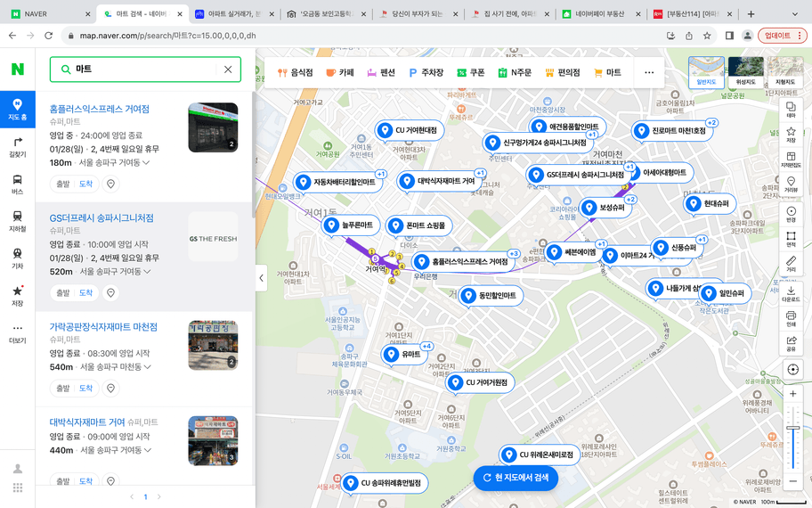The image size is (812, 508).
Task: Select 쿠폰 coupon category
Action: click(x=471, y=72)
